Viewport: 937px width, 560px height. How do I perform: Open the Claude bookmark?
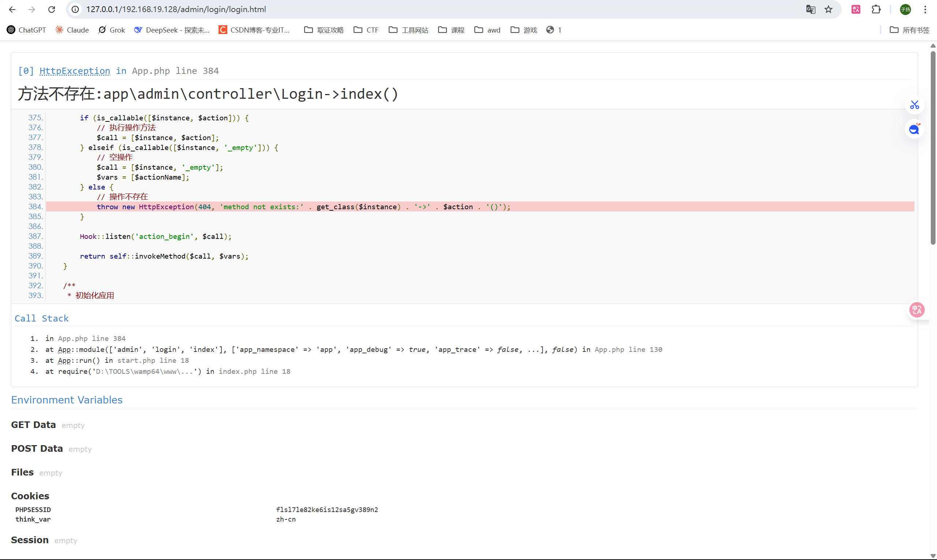(72, 30)
